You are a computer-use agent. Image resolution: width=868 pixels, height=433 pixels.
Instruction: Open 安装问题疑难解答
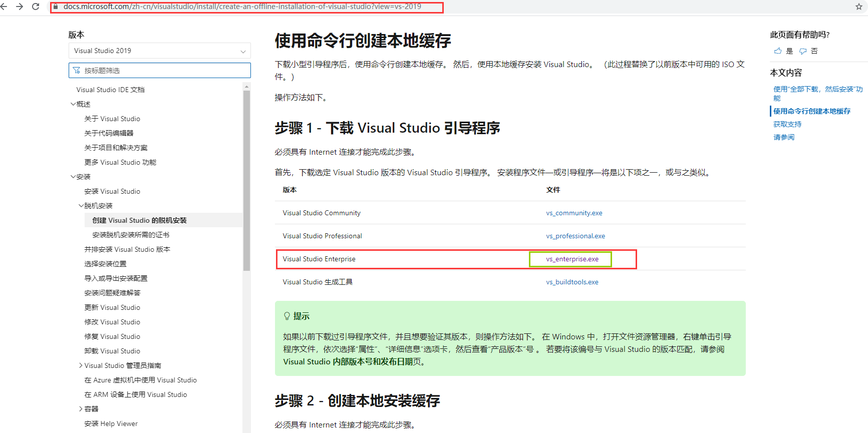point(112,293)
